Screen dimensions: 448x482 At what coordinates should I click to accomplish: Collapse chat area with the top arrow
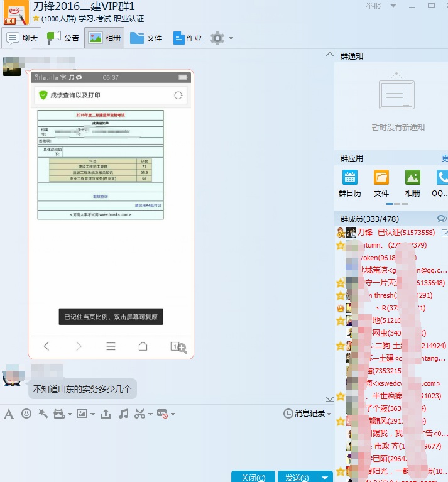tap(330, 54)
